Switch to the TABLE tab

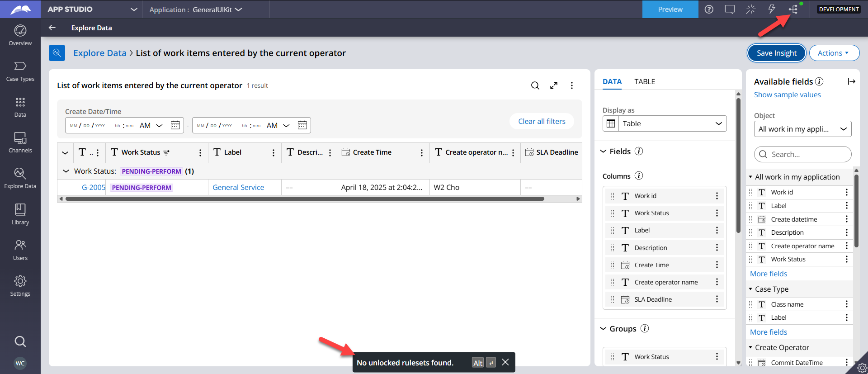[644, 81]
